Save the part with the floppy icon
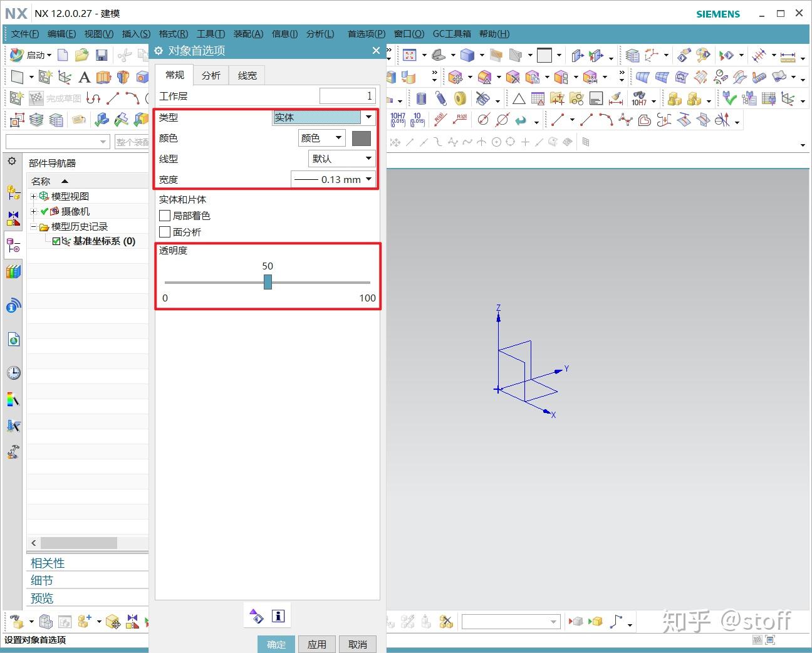 click(101, 56)
